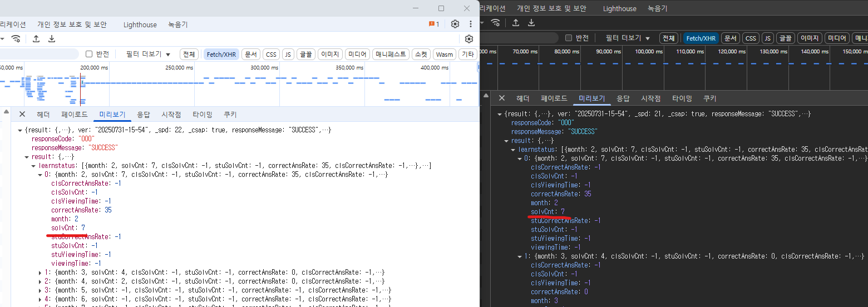
Task: Select viewingTime: -1 line in light window
Action: (x=76, y=264)
